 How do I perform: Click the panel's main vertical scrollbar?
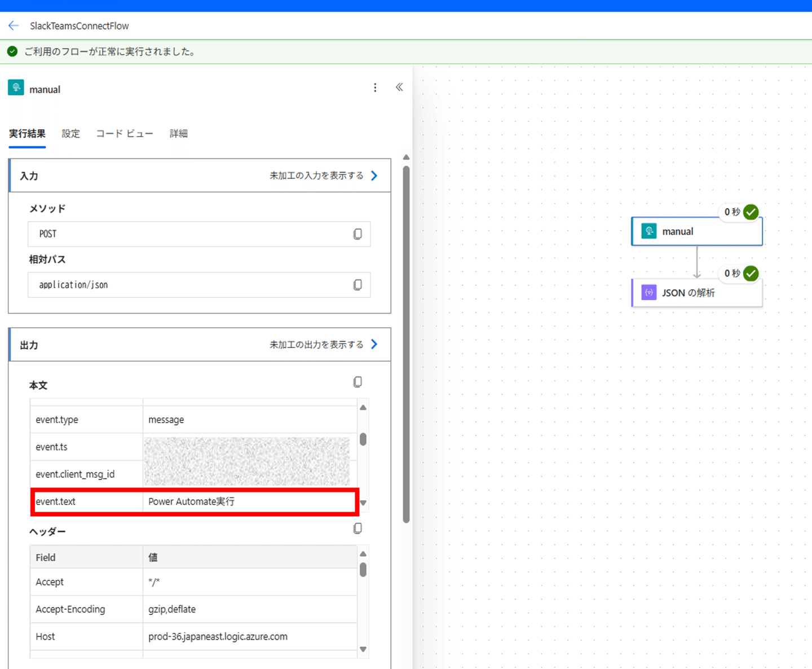(x=406, y=344)
